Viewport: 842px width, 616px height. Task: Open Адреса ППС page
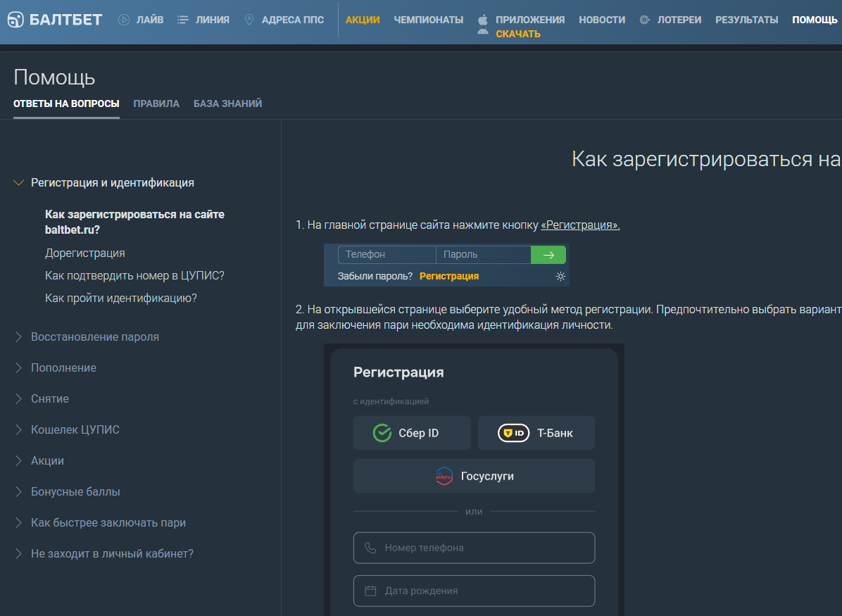coord(293,20)
